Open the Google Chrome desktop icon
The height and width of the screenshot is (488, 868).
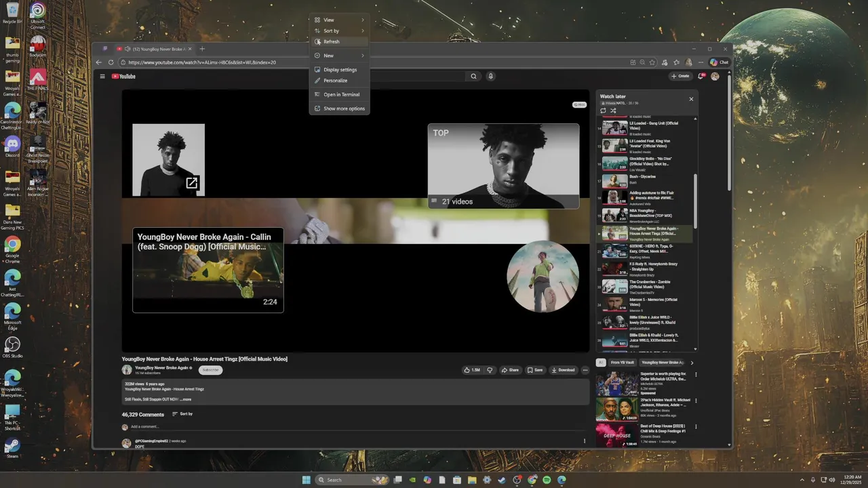[12, 249]
